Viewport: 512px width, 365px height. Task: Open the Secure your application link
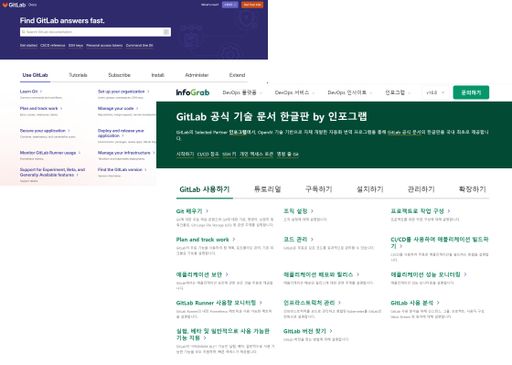click(45, 131)
